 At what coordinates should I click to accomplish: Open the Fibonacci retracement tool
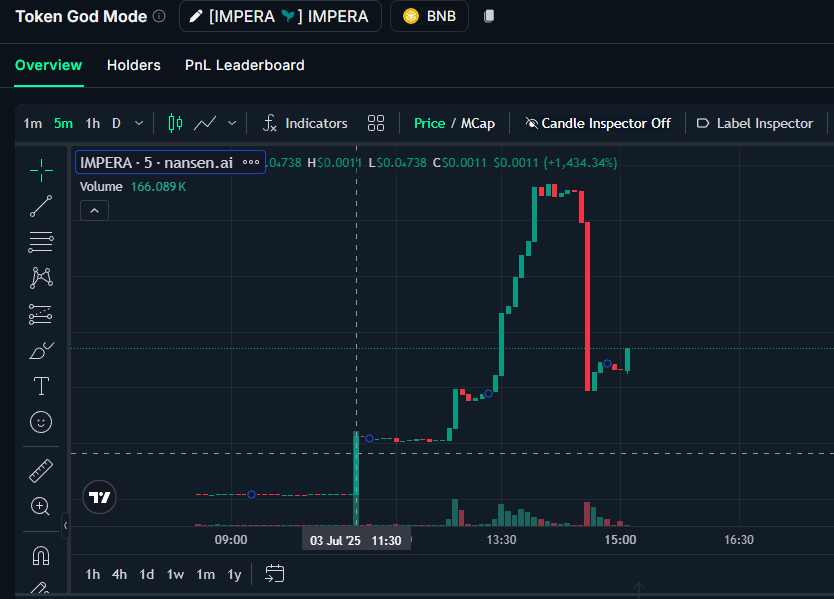click(x=41, y=242)
